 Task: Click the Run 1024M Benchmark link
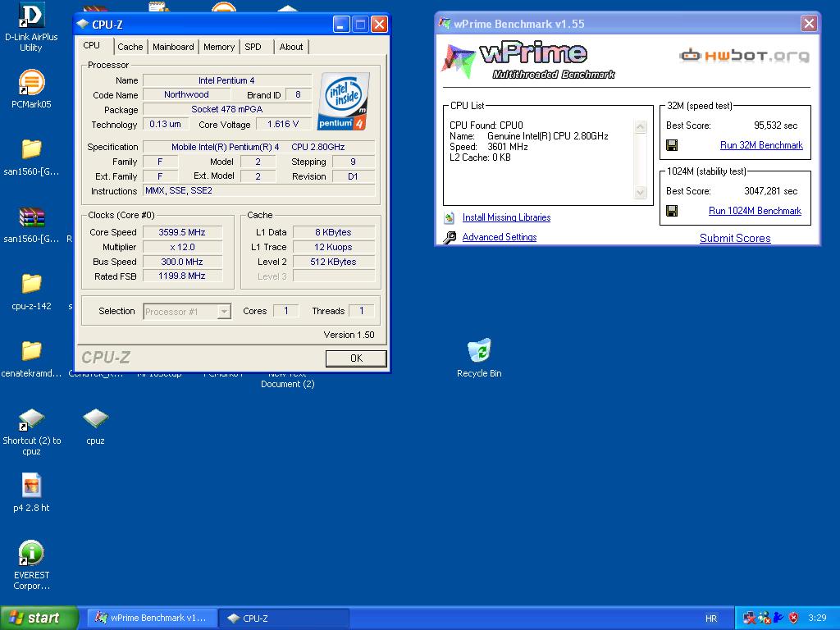coord(755,211)
